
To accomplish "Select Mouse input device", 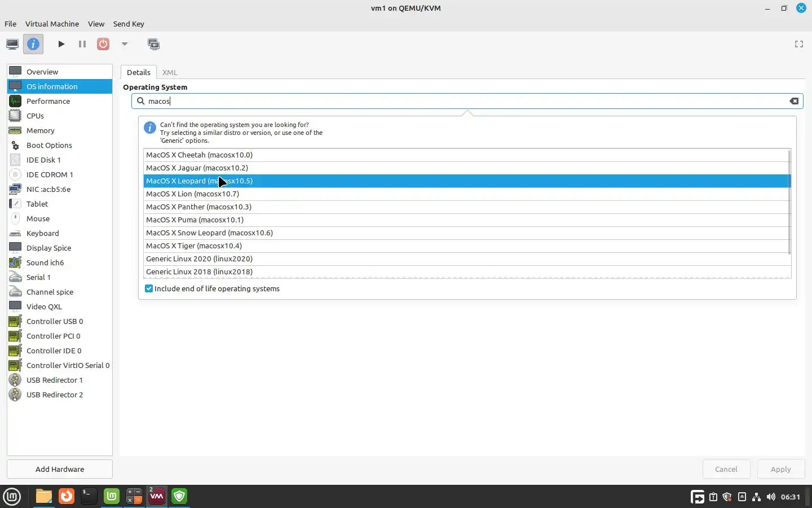I will (x=60, y=218).
